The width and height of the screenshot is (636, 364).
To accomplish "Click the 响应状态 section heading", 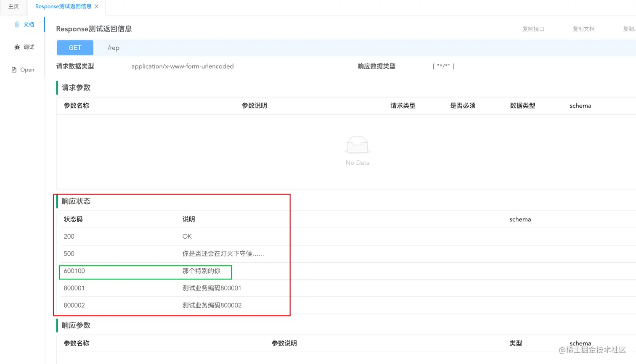I will click(76, 201).
